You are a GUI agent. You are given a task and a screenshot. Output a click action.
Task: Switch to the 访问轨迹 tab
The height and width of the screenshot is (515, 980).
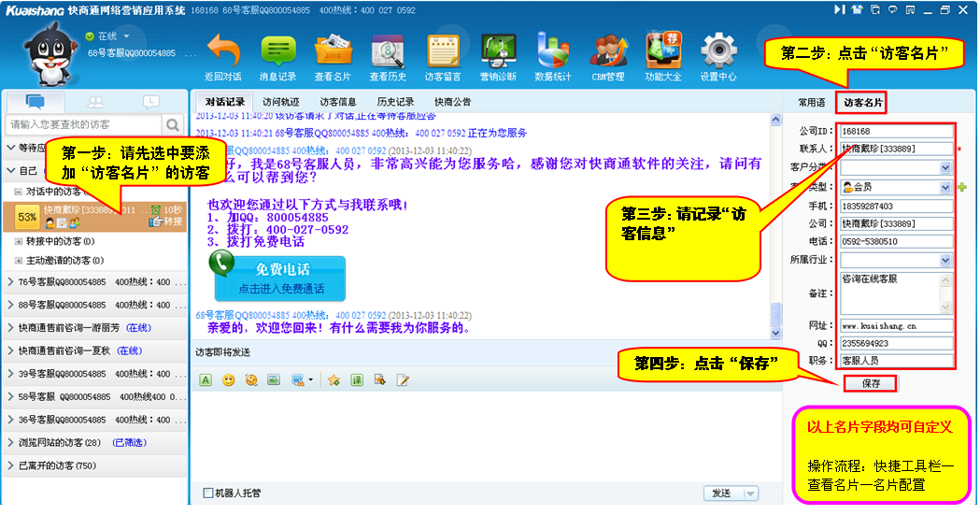click(281, 101)
